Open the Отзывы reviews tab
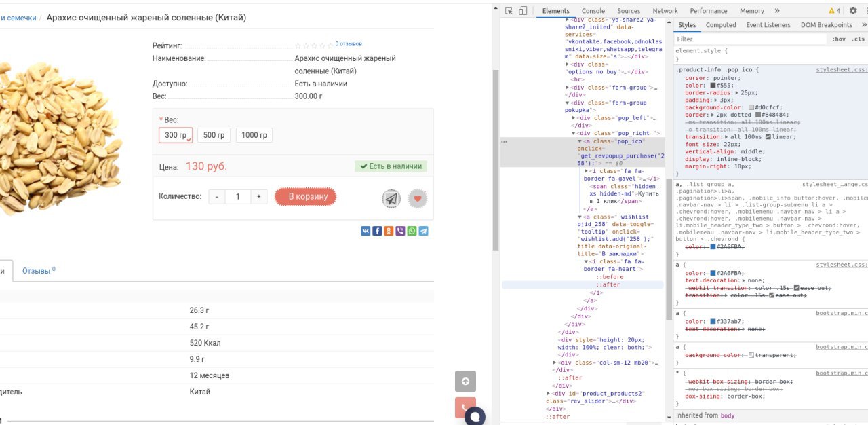868x425 pixels. coord(39,270)
